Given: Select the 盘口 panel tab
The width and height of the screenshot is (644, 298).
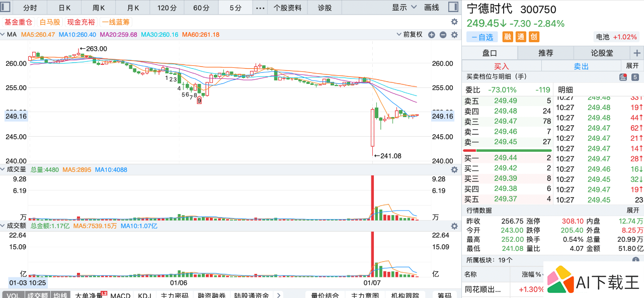Looking at the screenshot, I should (x=490, y=53).
